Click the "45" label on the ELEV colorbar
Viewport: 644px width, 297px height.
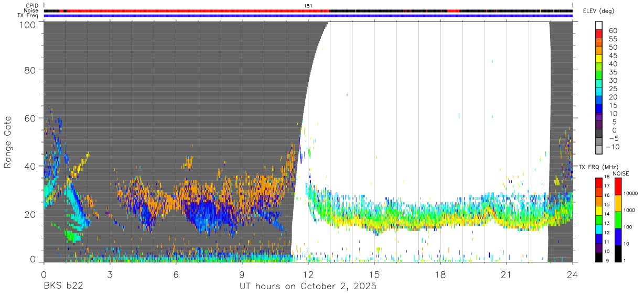point(613,56)
